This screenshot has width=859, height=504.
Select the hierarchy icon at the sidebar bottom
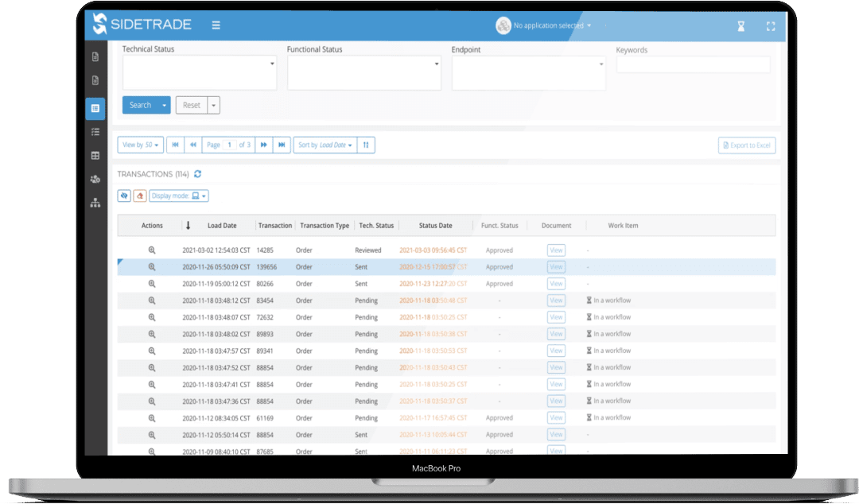click(95, 203)
